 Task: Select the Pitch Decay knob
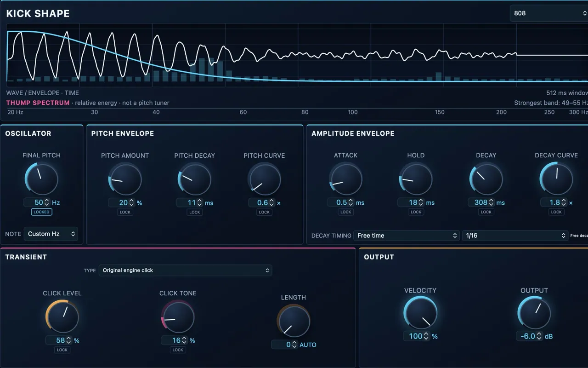click(195, 179)
